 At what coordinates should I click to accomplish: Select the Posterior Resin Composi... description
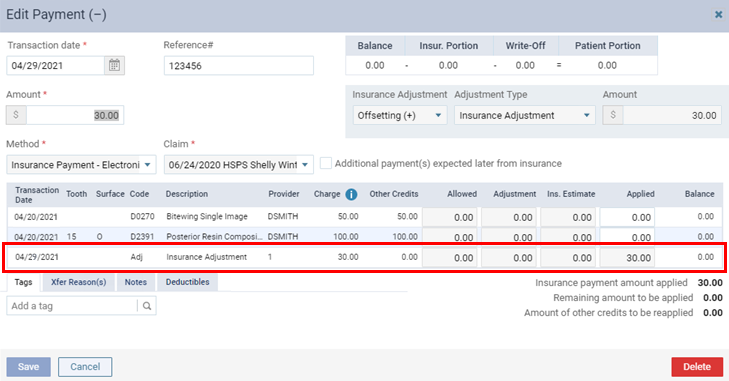pyautogui.click(x=214, y=237)
